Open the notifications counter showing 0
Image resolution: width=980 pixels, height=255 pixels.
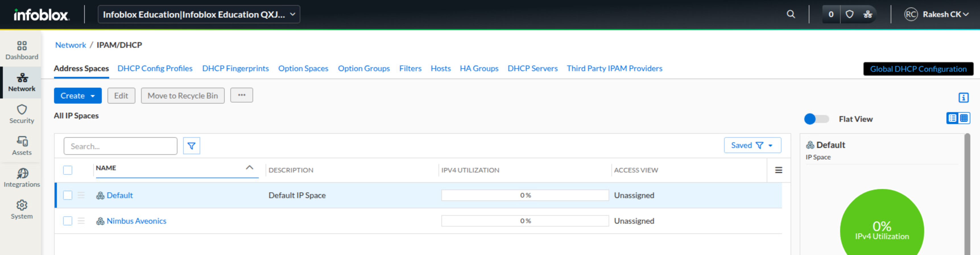[x=831, y=15]
